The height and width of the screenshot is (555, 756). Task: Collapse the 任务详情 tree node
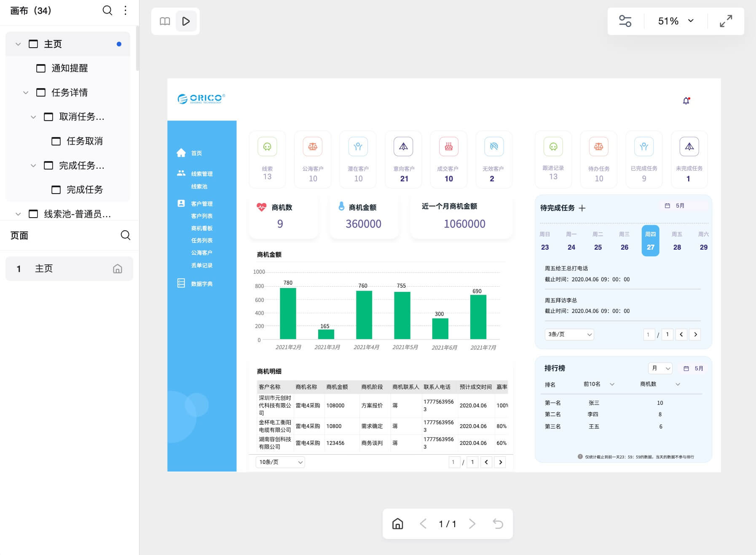coord(26,92)
